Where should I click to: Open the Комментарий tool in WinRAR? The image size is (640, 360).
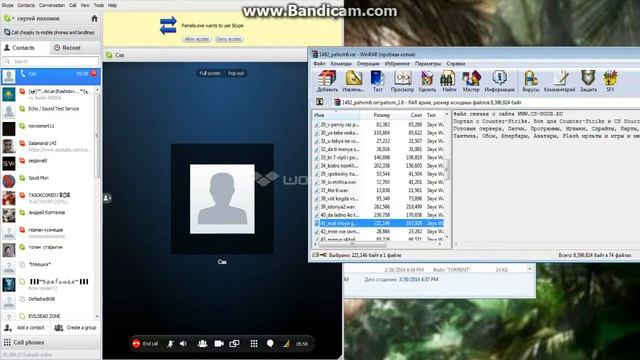click(560, 81)
